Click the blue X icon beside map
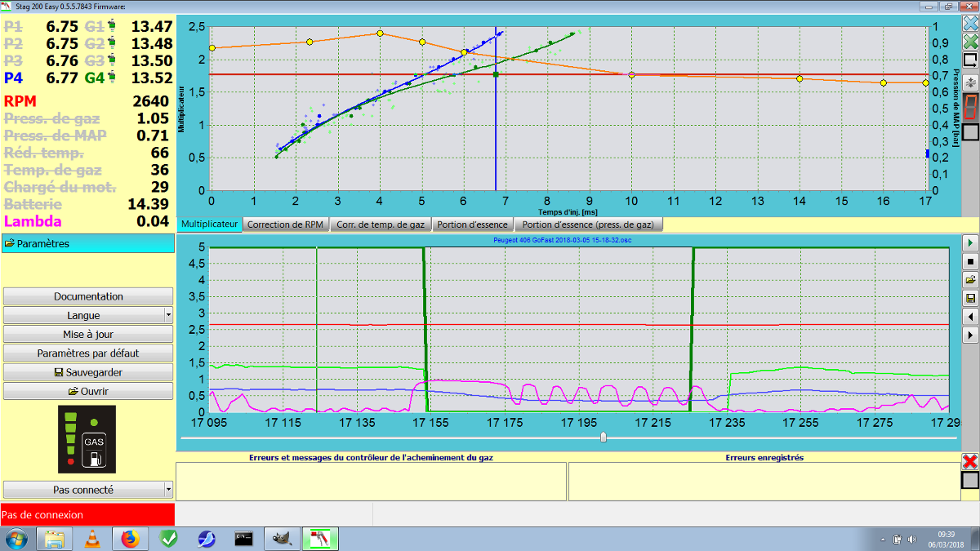Image resolution: width=980 pixels, height=551 pixels. (x=970, y=23)
